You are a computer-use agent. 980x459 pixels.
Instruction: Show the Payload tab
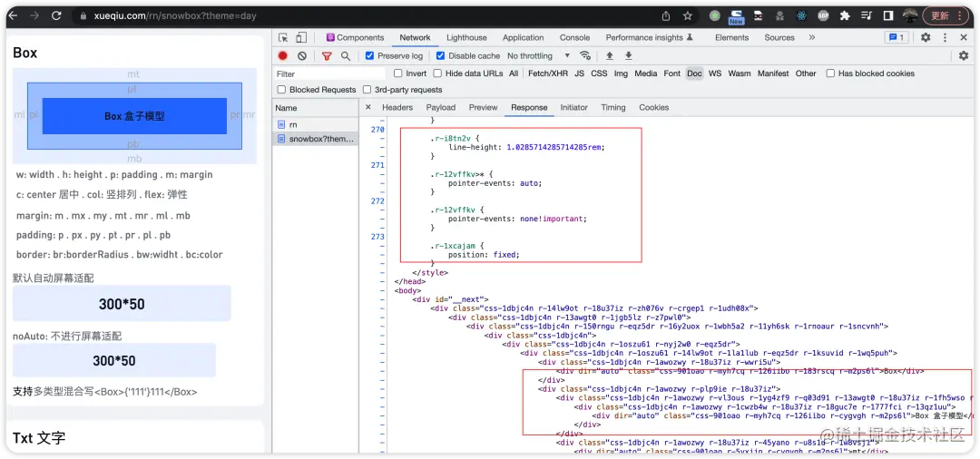point(441,107)
